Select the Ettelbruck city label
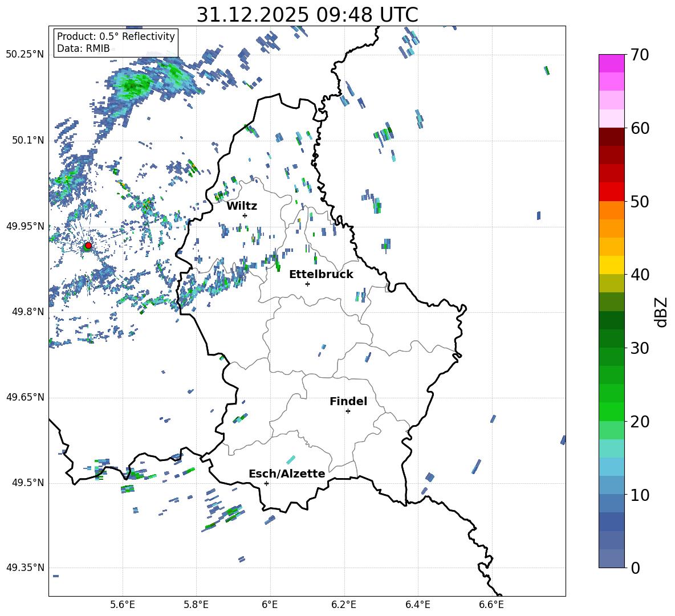The image size is (675, 616). 321,275
